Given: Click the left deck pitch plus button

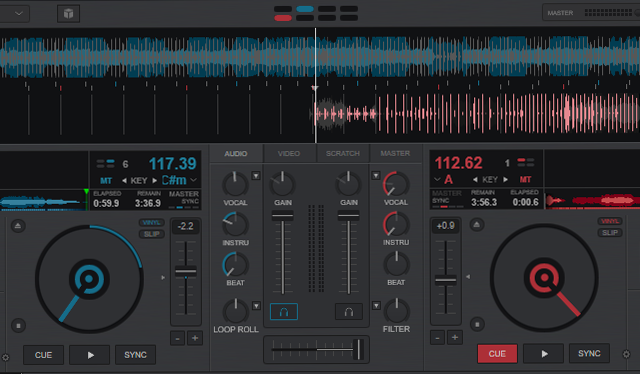Looking at the screenshot, I should pos(195,338).
